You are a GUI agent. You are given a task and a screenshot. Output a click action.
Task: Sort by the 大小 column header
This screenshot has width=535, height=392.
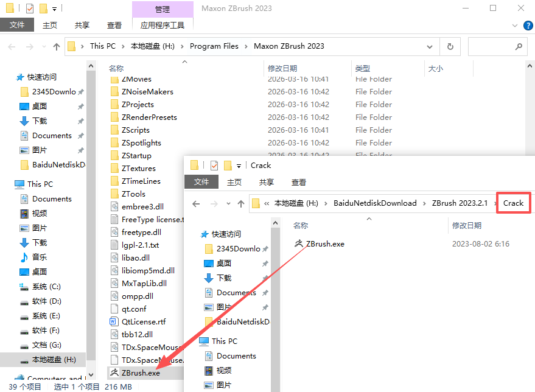(x=435, y=69)
